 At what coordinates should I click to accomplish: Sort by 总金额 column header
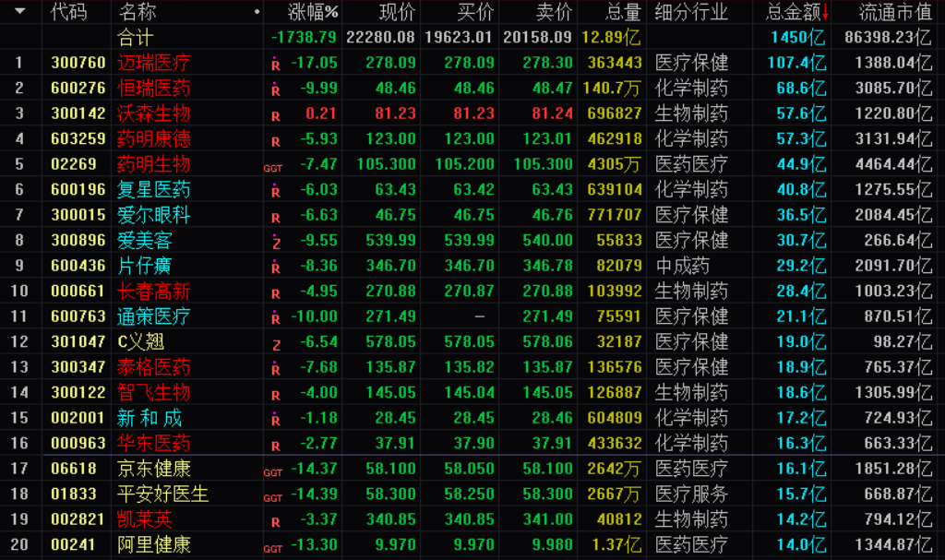(793, 11)
